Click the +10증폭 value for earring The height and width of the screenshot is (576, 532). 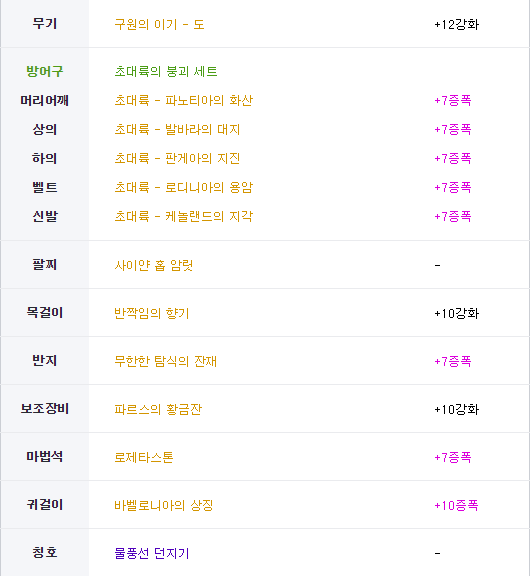[456, 505]
